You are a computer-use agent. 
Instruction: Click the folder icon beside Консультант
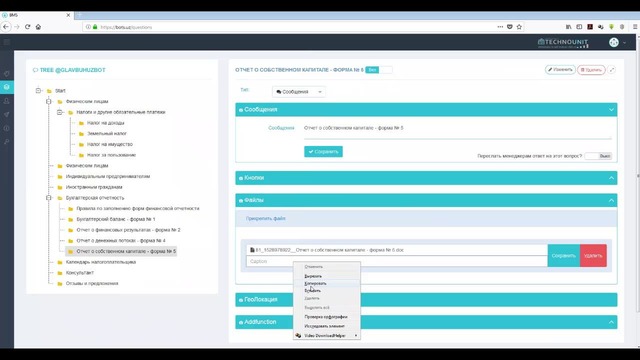tap(60, 273)
